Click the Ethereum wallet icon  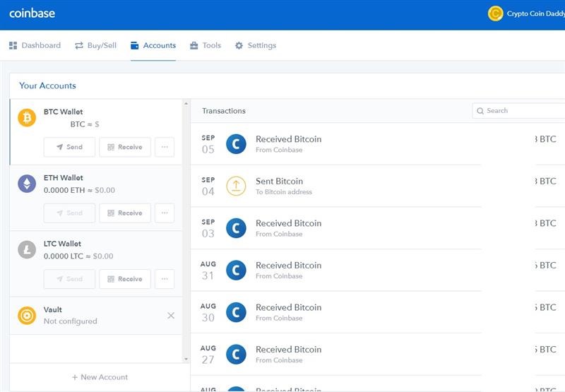point(27,184)
